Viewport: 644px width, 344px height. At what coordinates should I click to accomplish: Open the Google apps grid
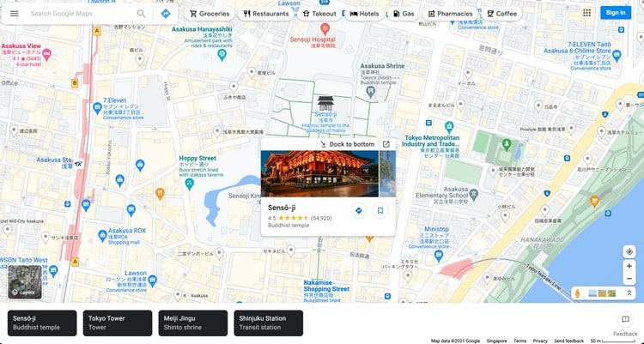click(x=586, y=13)
